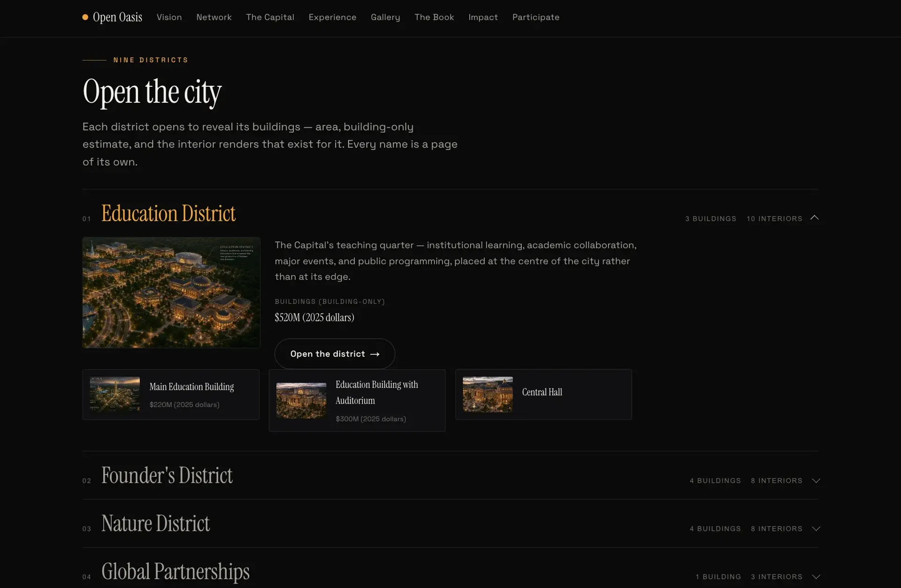
Task: Click "3 INTERIORS" label
Action: point(777,577)
